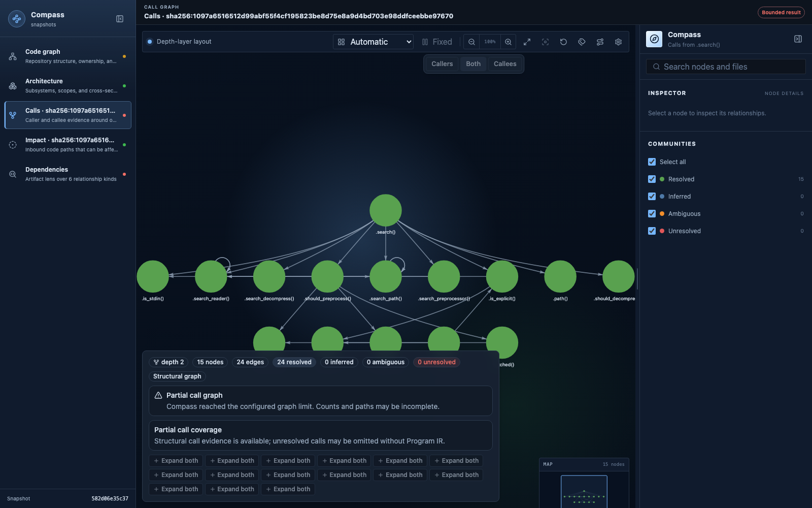Uncheck the Resolved community checkbox

(x=652, y=179)
